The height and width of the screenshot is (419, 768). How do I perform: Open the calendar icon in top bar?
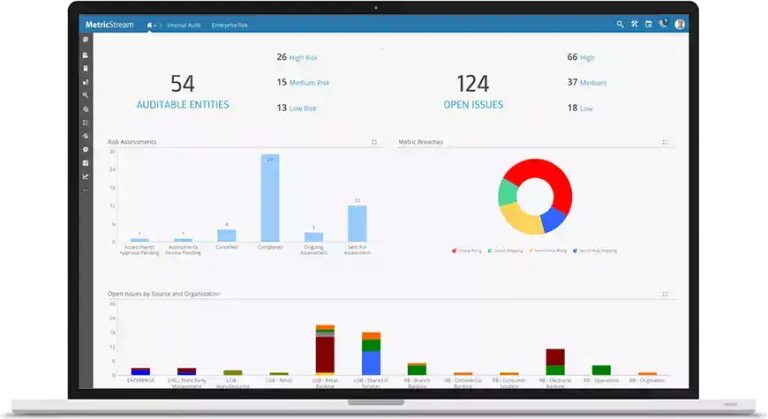coord(648,24)
